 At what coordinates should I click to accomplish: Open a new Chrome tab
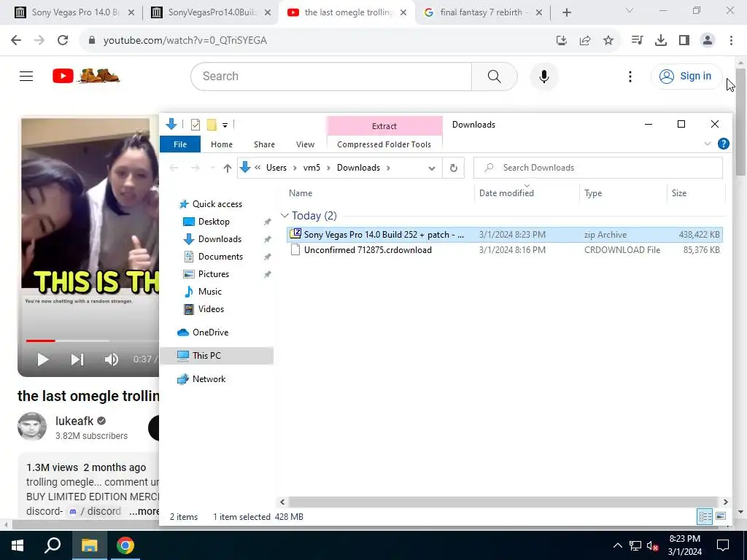tap(566, 13)
